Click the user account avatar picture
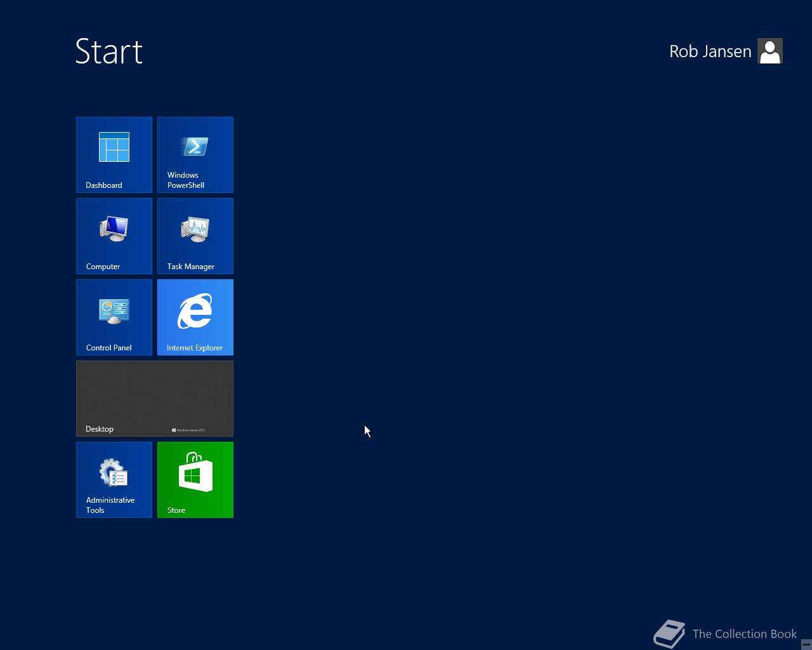Image resolution: width=812 pixels, height=650 pixels. (770, 51)
